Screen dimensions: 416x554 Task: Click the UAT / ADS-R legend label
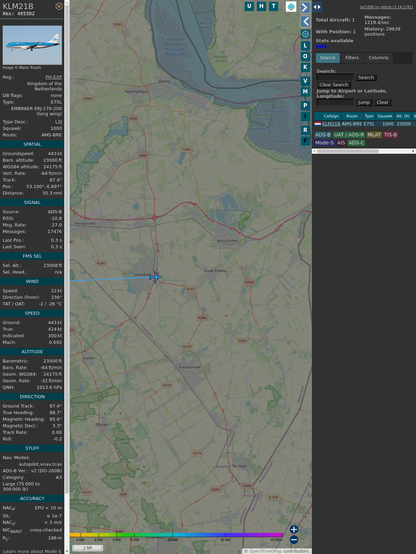[349, 135]
